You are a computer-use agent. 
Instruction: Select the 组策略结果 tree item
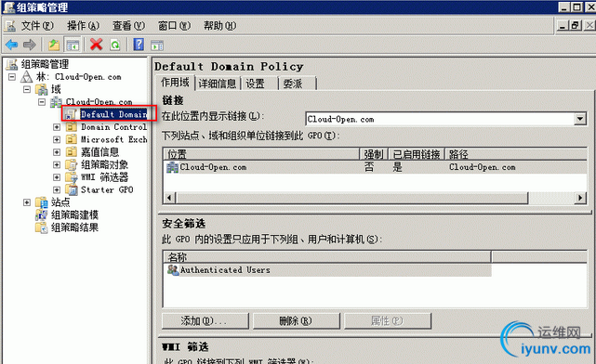coord(75,227)
